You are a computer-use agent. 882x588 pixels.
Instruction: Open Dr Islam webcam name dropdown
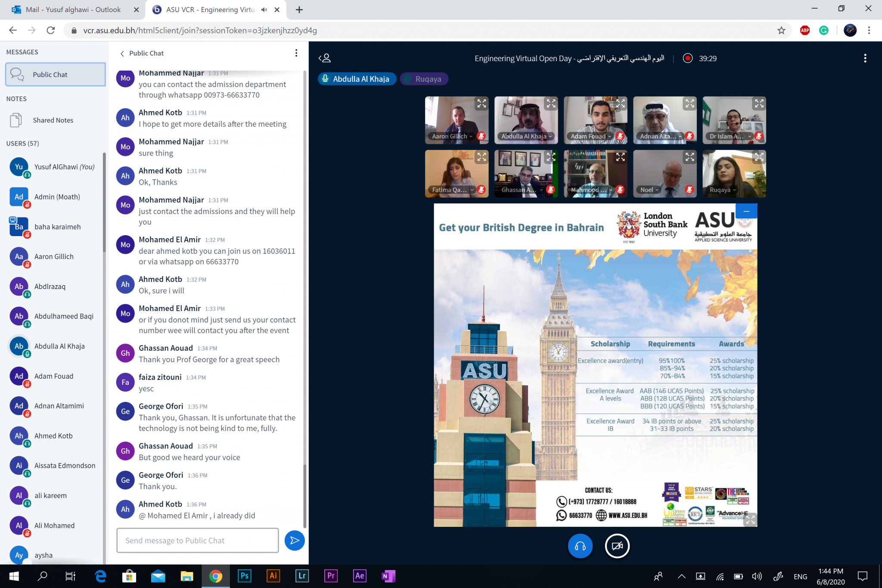click(x=730, y=136)
